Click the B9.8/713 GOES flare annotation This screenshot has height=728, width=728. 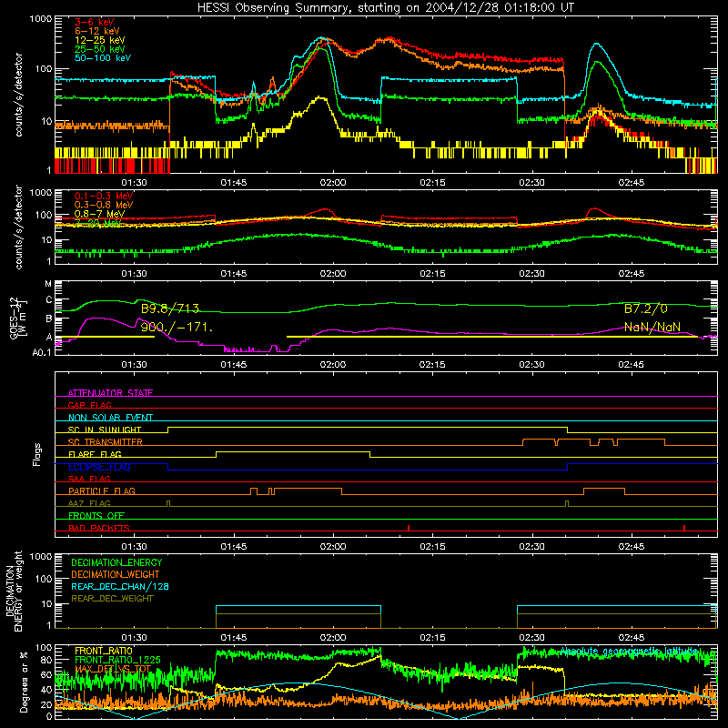pyautogui.click(x=170, y=308)
